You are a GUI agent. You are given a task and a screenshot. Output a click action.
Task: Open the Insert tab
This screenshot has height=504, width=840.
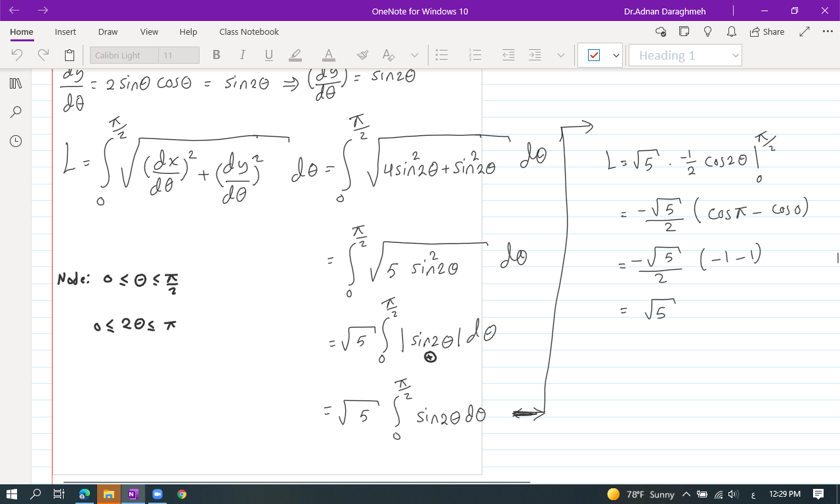[x=65, y=31]
